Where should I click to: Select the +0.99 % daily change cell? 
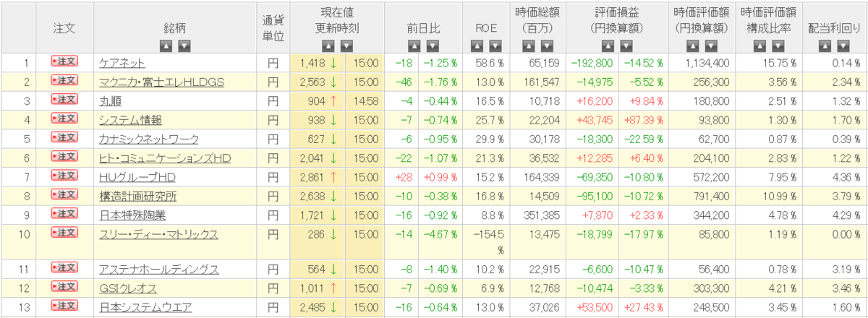(x=440, y=177)
